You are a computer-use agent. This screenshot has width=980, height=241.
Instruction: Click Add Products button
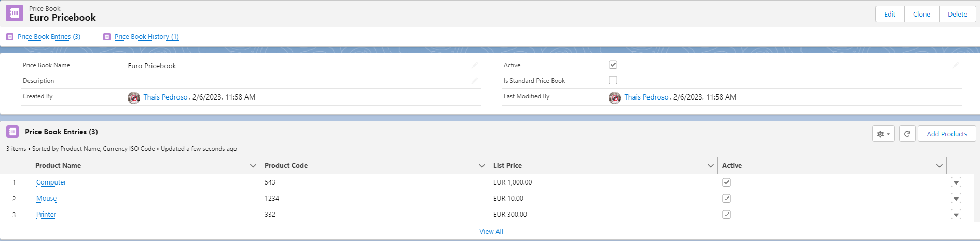947,134
